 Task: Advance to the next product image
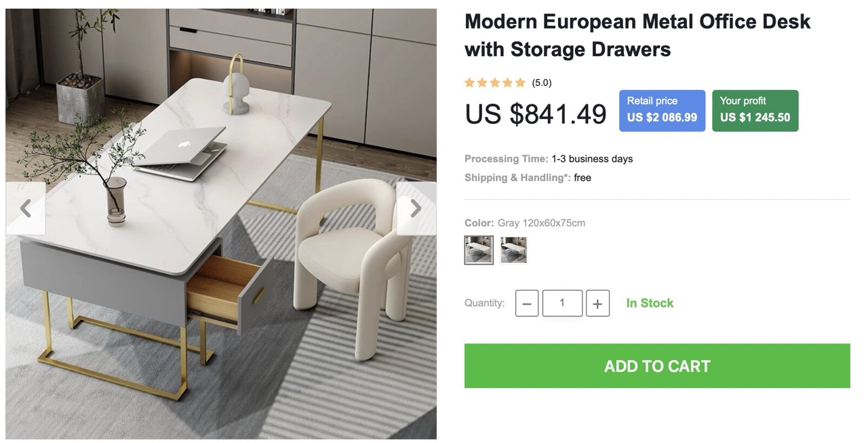416,209
